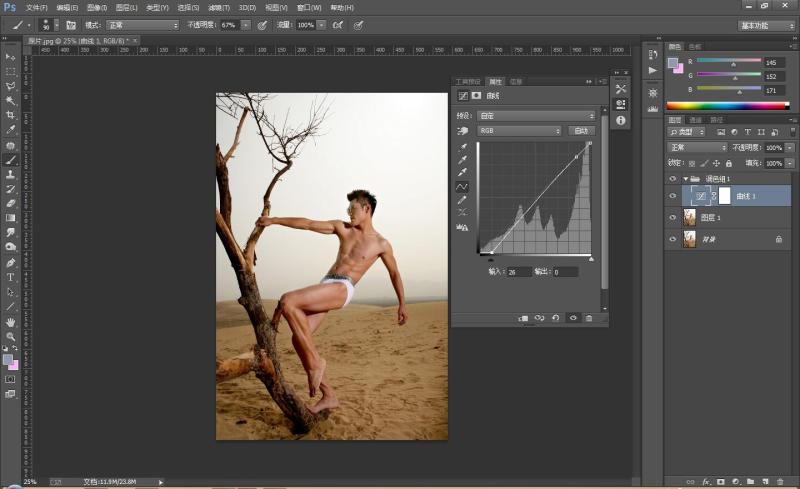
Task: Open the workspace switcher 基本功能
Action: coord(766,26)
